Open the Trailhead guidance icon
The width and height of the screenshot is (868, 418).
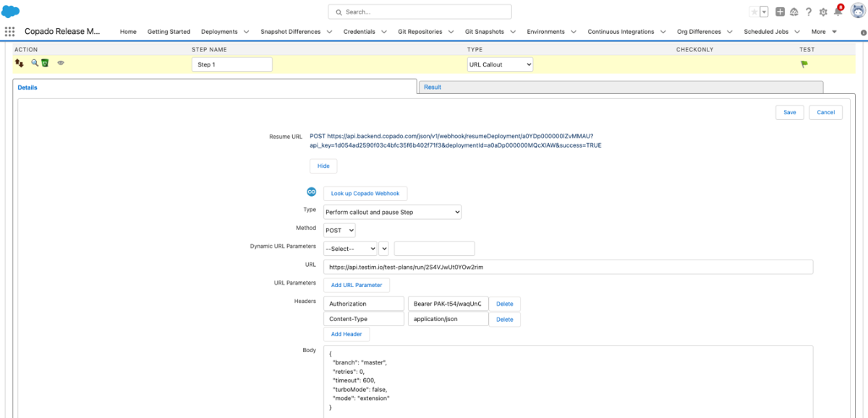pyautogui.click(x=793, y=12)
